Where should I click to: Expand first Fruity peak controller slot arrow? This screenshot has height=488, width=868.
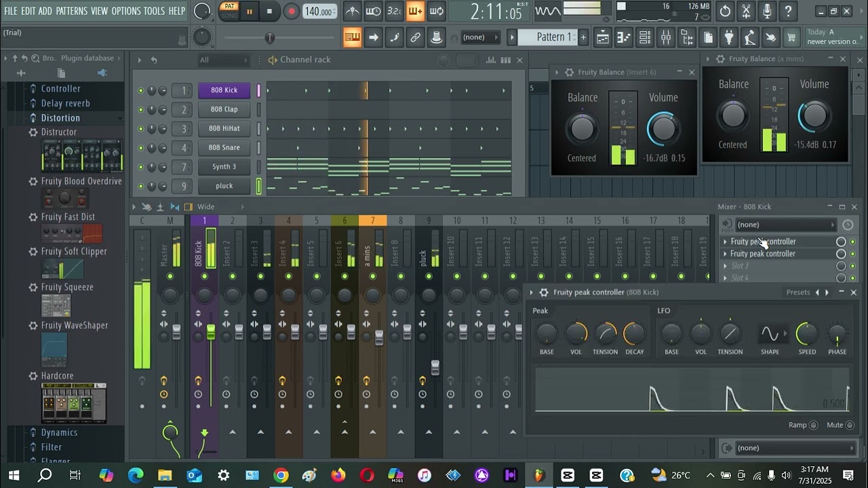pos(725,242)
